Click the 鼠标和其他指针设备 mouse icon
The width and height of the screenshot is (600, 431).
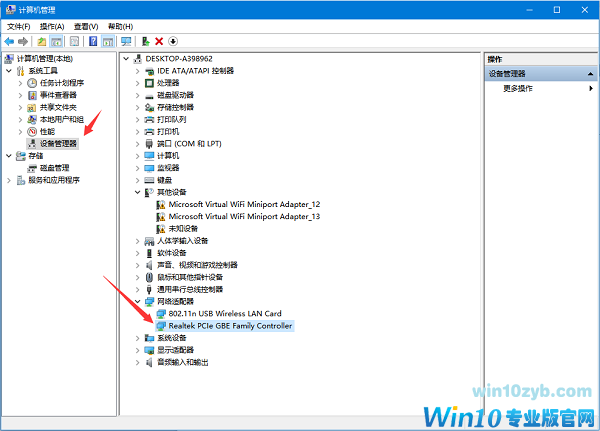[x=149, y=278]
